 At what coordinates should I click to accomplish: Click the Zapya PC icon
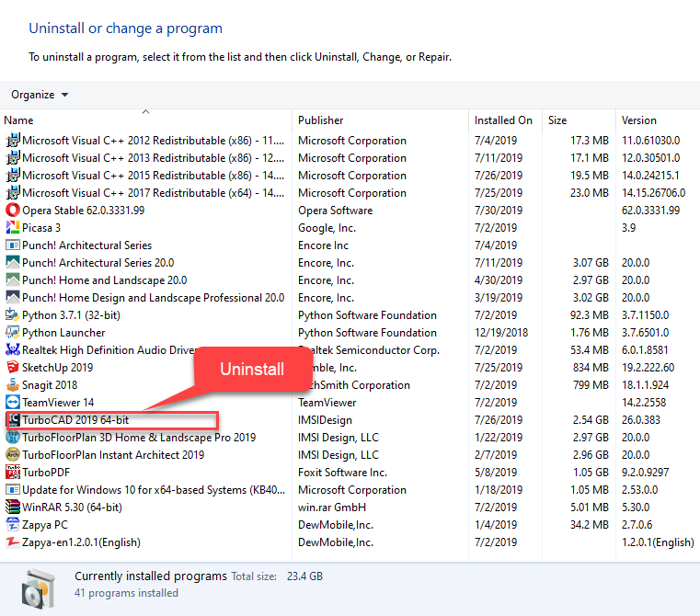point(13,524)
